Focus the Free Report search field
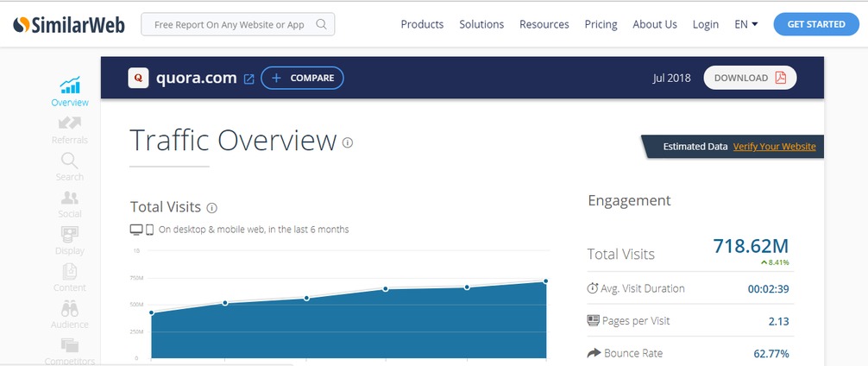868x366 pixels. [x=238, y=24]
